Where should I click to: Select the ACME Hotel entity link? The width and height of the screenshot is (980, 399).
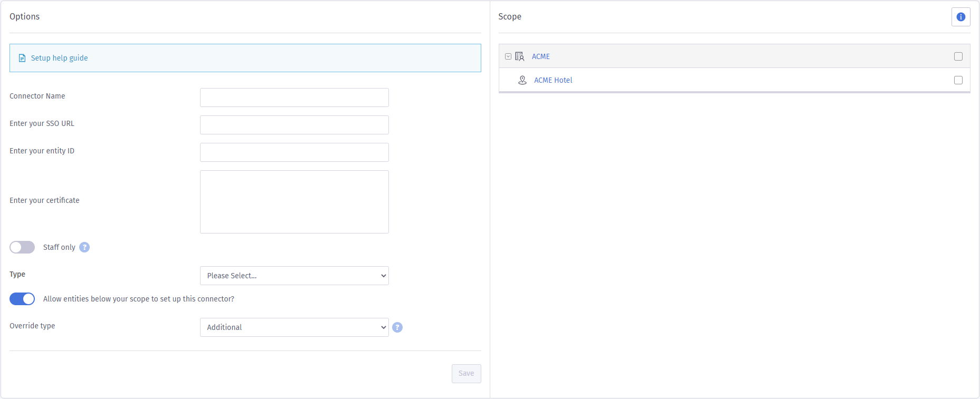pos(553,80)
